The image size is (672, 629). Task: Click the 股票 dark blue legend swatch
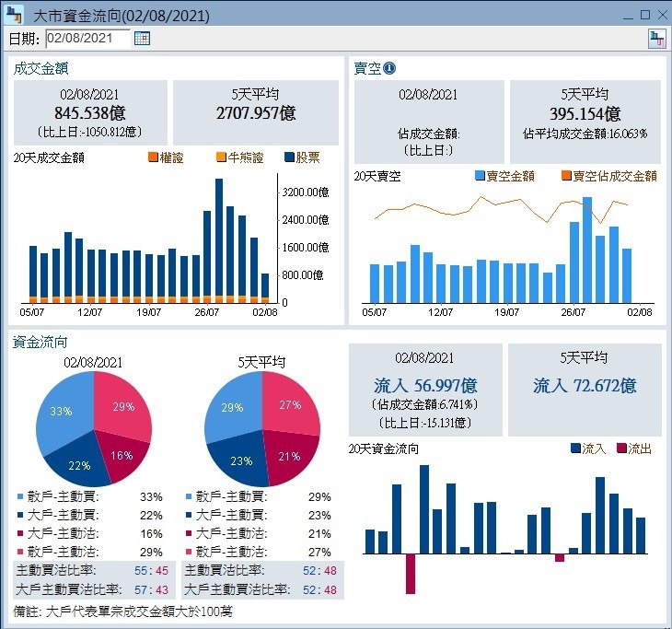(289, 157)
